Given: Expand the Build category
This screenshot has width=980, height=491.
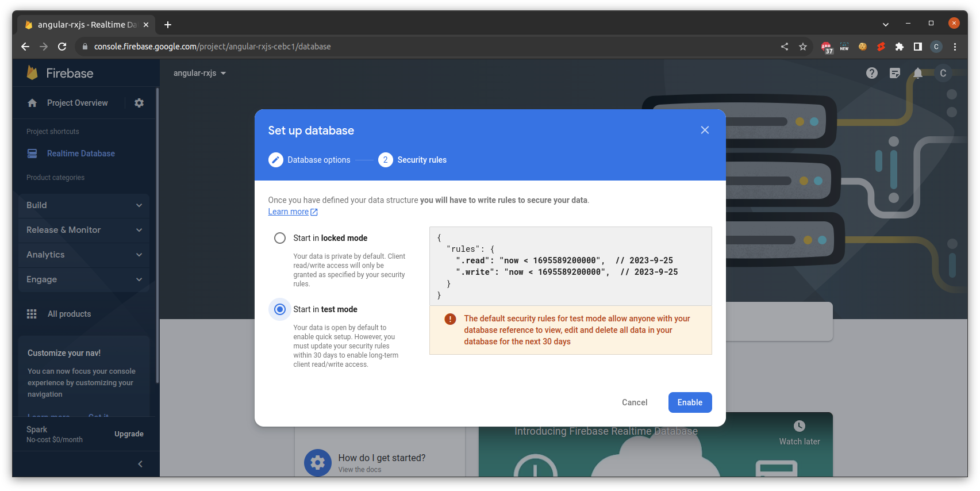Looking at the screenshot, I should (x=84, y=205).
